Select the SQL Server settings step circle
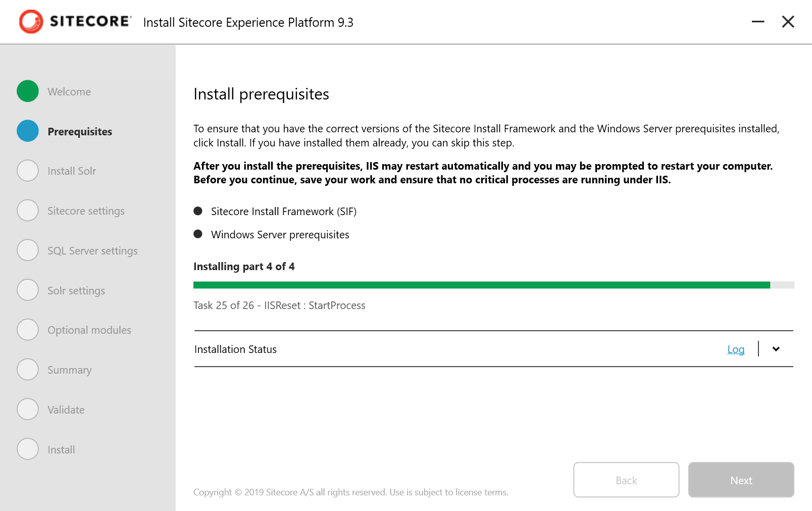 [28, 250]
